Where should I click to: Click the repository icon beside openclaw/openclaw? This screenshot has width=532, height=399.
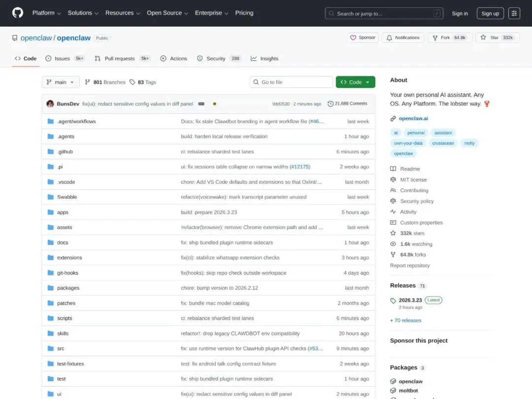click(15, 38)
